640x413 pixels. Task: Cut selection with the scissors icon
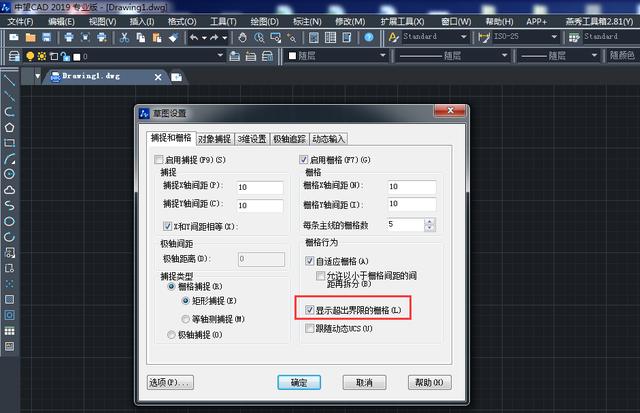[124, 38]
